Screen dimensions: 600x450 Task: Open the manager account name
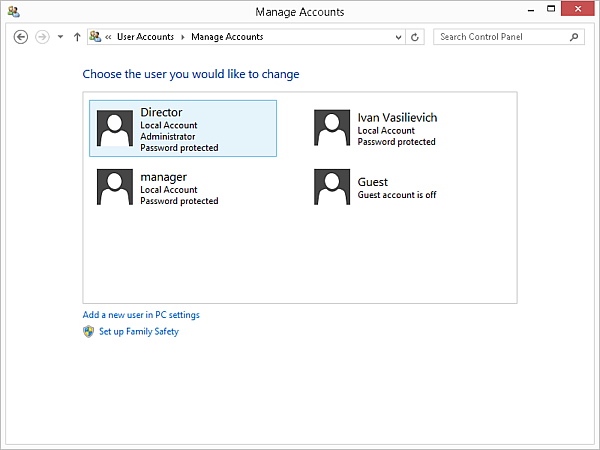[x=163, y=177]
